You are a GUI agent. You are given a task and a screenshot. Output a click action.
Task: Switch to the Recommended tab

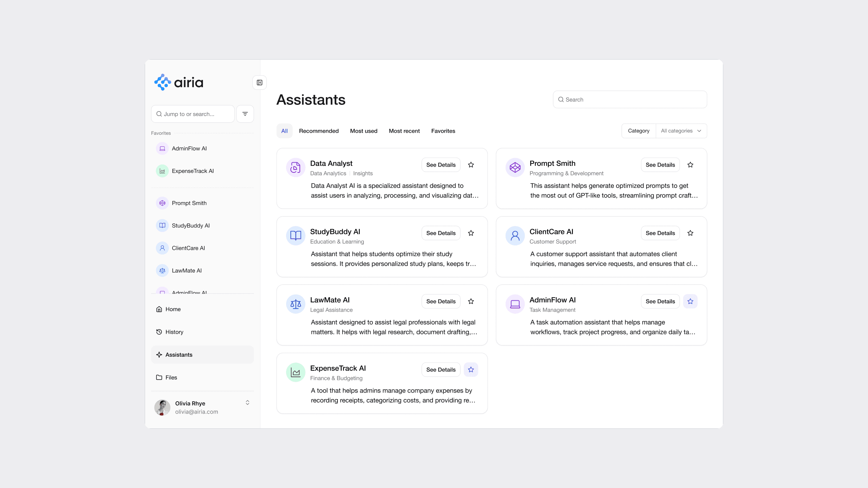click(x=319, y=131)
